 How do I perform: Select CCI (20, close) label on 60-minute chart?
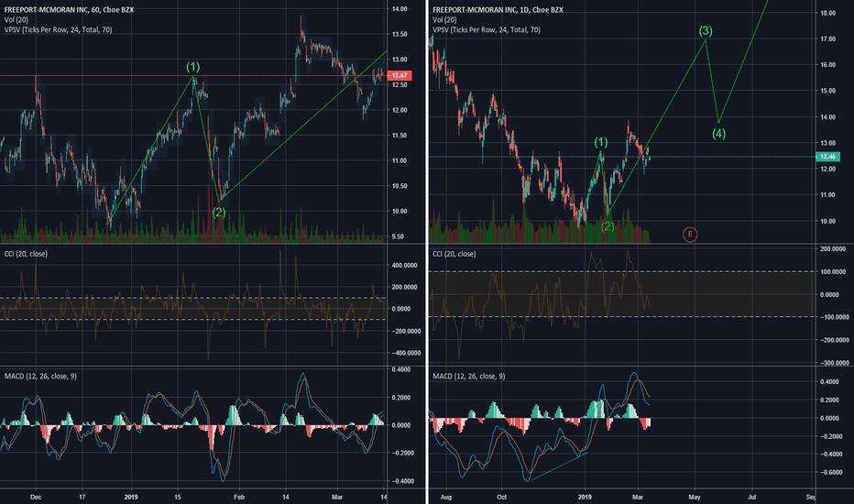26,254
